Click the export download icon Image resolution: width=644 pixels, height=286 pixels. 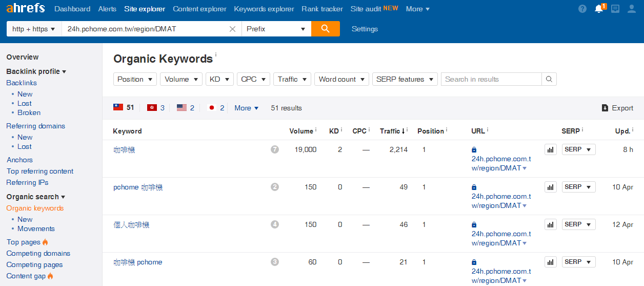605,108
